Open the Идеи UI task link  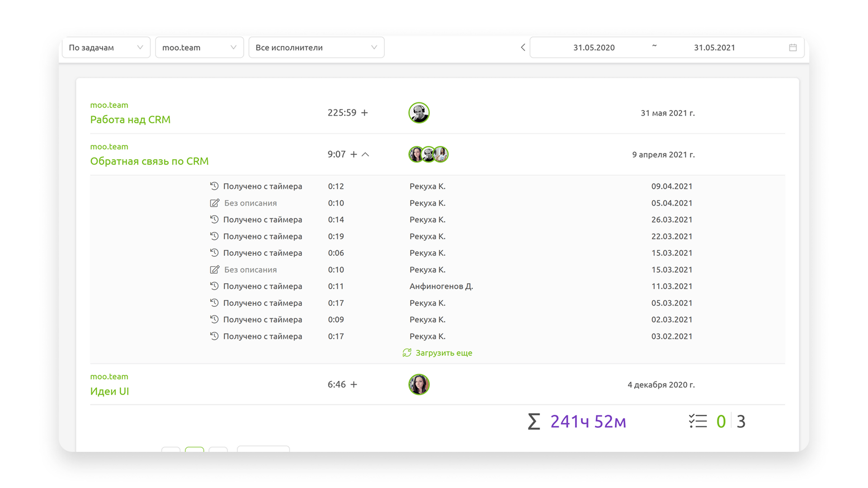pyautogui.click(x=109, y=391)
